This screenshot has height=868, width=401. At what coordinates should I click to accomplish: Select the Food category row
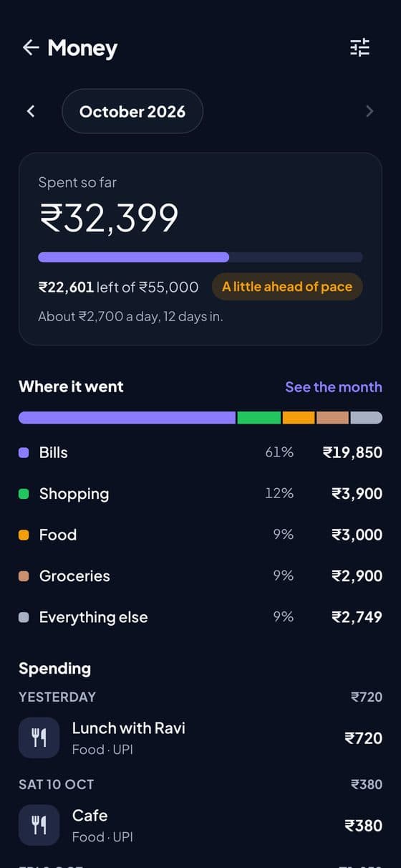pyautogui.click(x=200, y=535)
